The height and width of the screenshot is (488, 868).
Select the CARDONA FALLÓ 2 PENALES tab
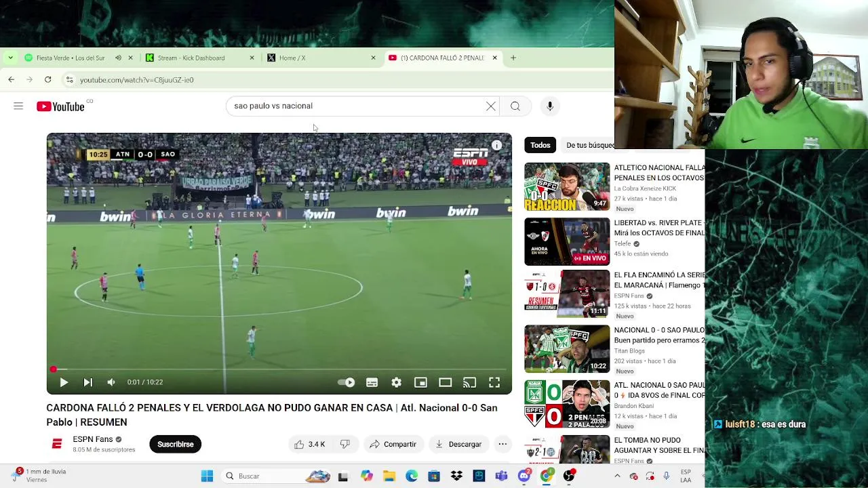click(442, 58)
